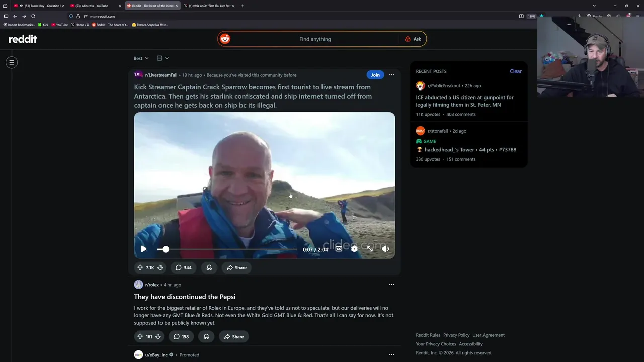Open the r/rolex community link
The image size is (644, 362).
[x=152, y=285]
